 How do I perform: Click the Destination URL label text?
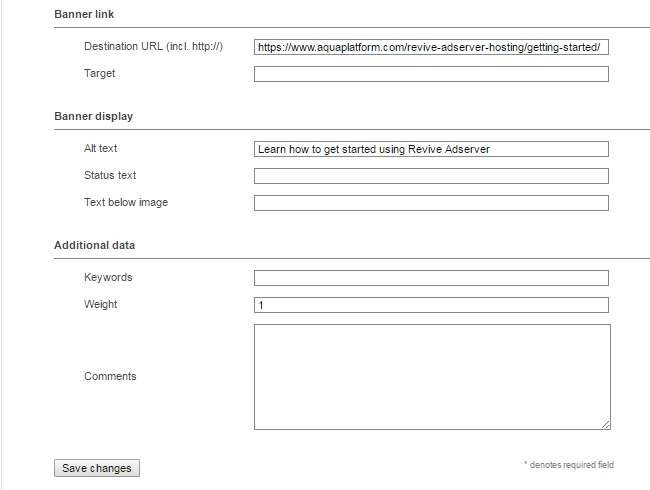point(153,46)
